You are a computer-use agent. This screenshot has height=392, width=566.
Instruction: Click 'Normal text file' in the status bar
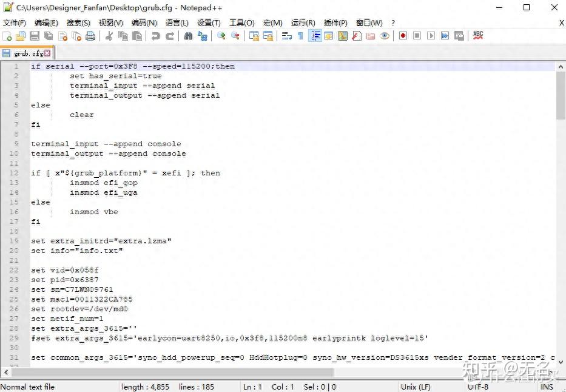27,387
